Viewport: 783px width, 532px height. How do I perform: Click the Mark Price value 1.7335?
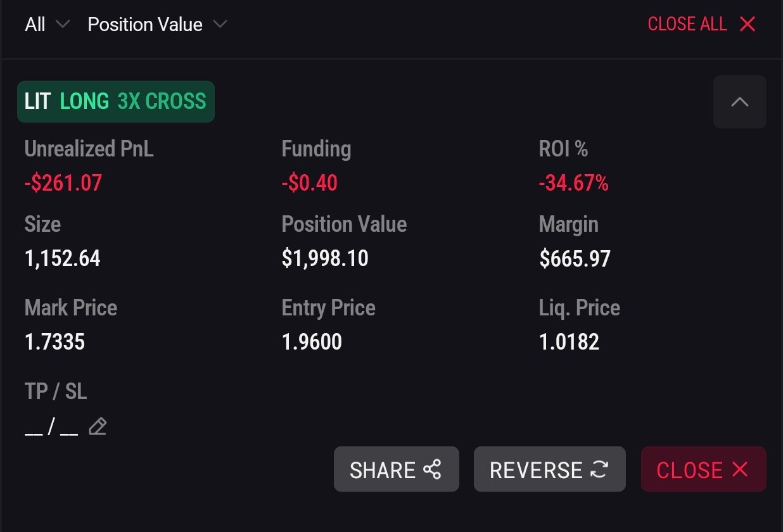[54, 342]
